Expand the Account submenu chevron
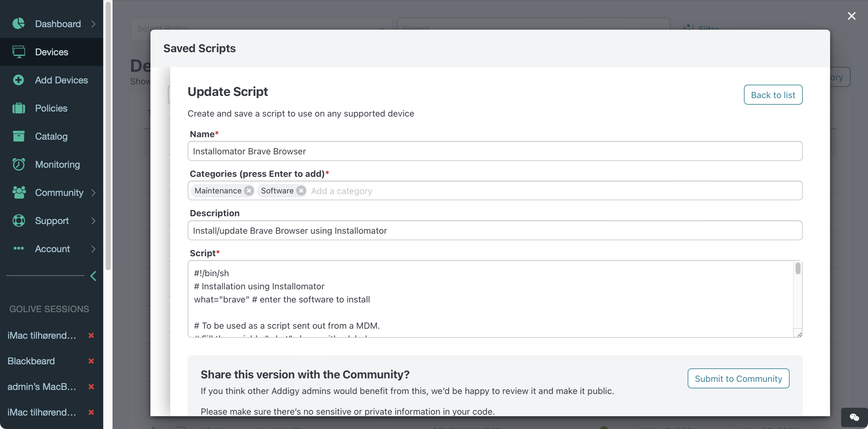Viewport: 868px width, 429px height. point(93,249)
